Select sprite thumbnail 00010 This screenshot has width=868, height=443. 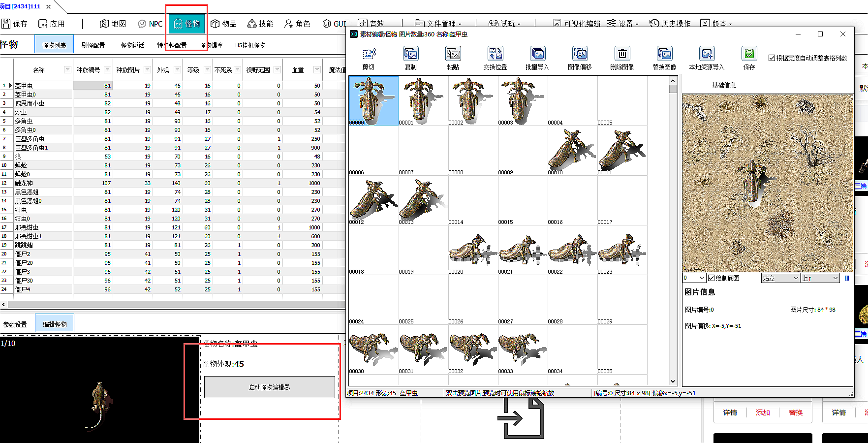click(x=572, y=151)
